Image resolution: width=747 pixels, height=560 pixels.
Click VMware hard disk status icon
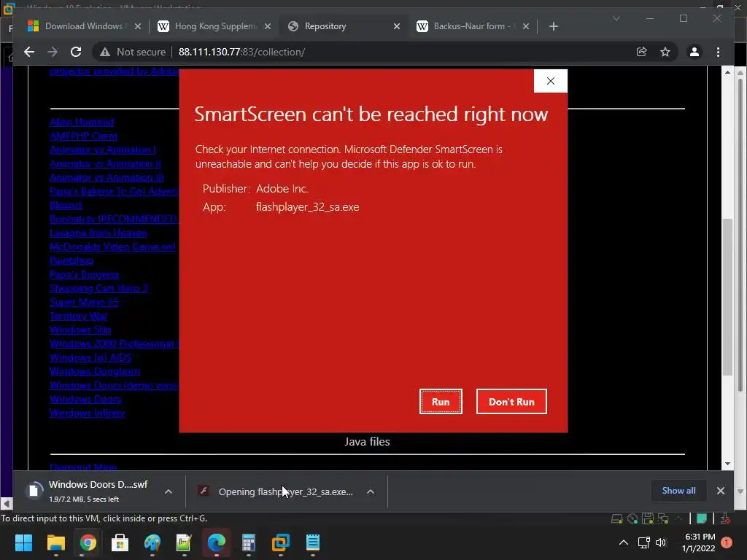(616, 518)
